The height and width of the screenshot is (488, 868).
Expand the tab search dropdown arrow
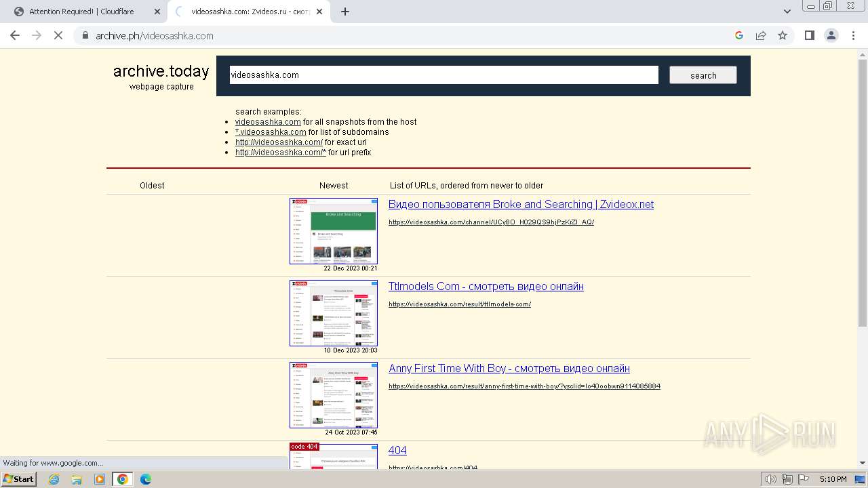[x=787, y=12]
